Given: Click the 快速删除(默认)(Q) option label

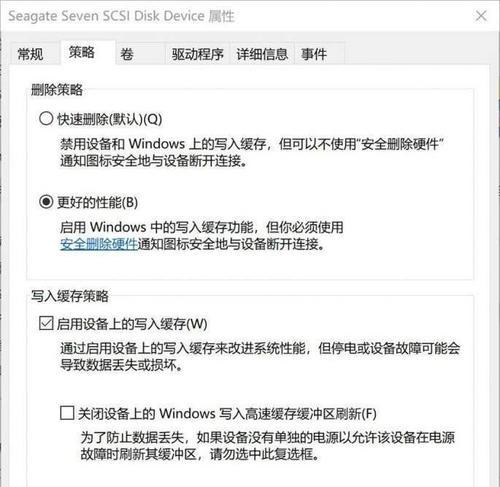Looking at the screenshot, I should [110, 119].
